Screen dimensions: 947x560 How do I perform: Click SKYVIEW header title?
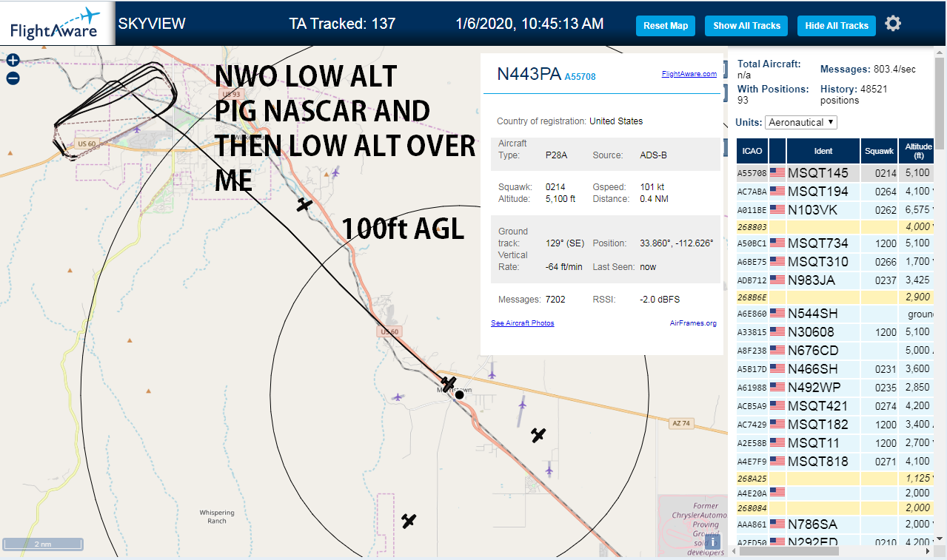[152, 24]
